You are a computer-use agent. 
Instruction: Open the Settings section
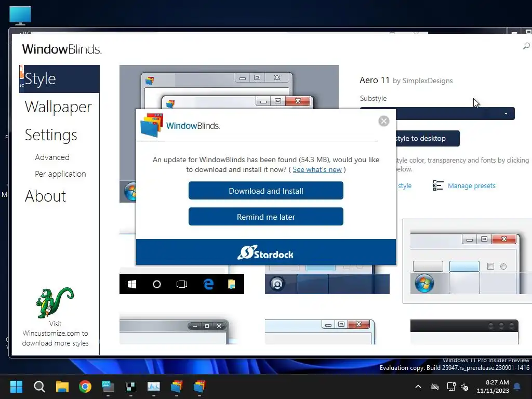pos(51,135)
